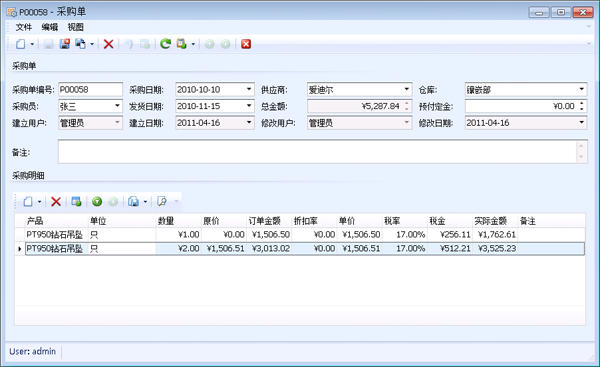Click the clipboard icon with green dot
600x367 pixels.
point(181,44)
